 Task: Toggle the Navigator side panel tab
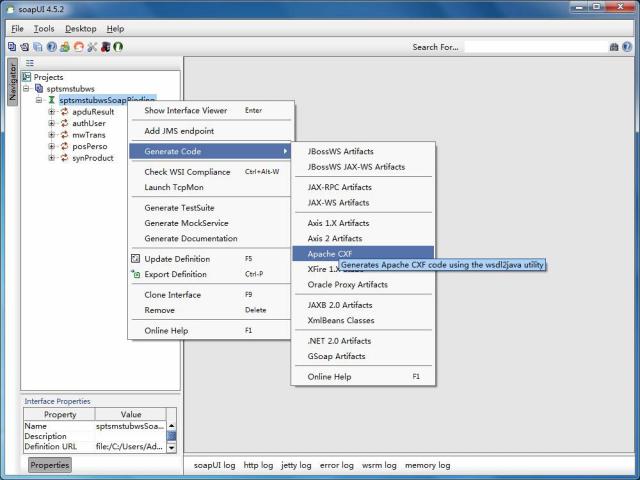(13, 81)
